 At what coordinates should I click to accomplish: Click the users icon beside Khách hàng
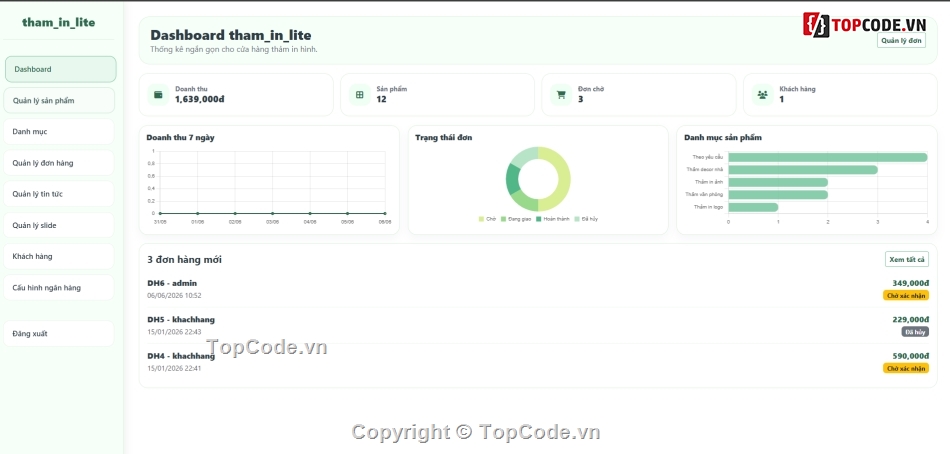pos(762,95)
